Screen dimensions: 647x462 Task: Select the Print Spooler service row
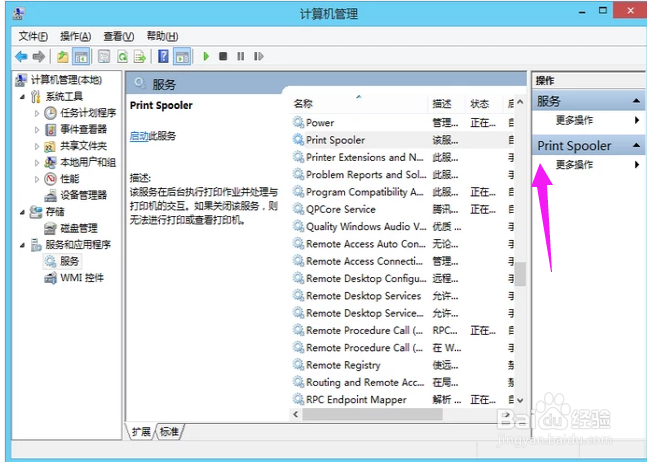pyautogui.click(x=402, y=140)
